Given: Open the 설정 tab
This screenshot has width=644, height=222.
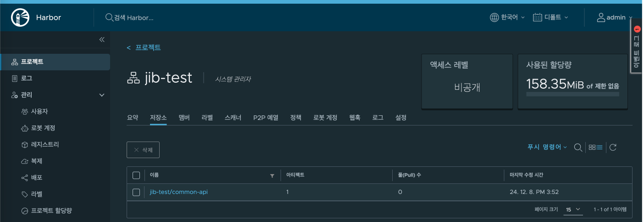Looking at the screenshot, I should (401, 118).
